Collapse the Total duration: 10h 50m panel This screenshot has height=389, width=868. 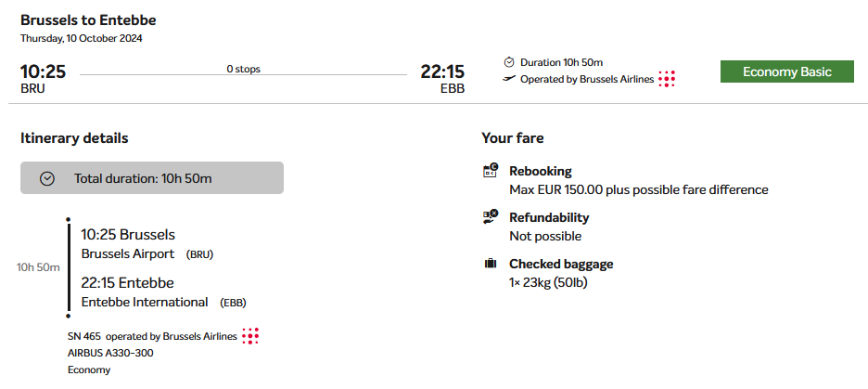[152, 178]
